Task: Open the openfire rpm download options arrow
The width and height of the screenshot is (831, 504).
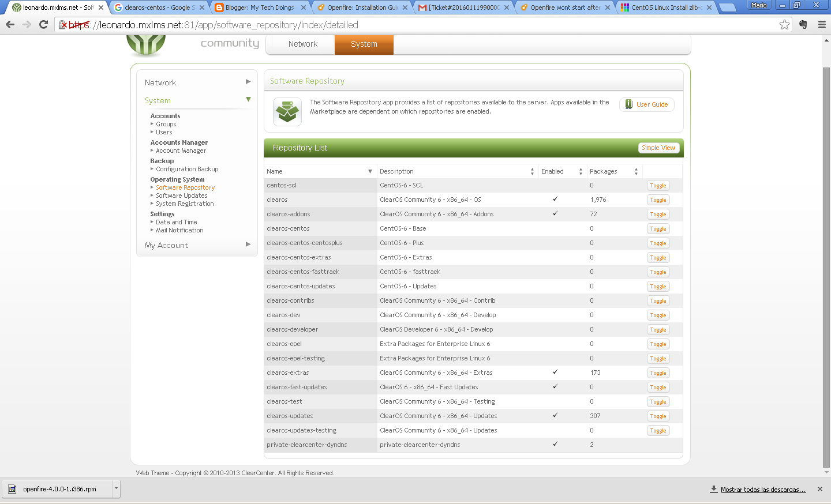Action: point(116,488)
